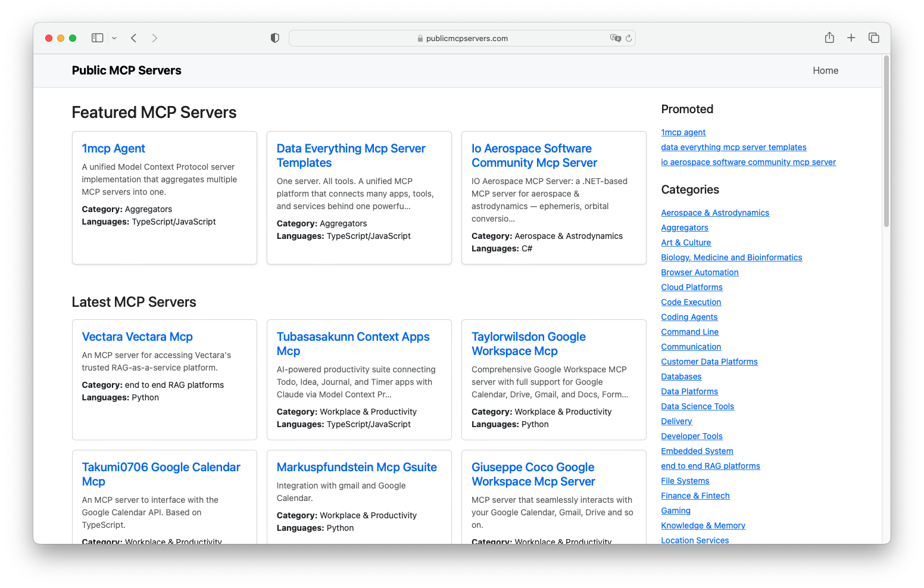This screenshot has height=588, width=924.
Task: Select Communication category
Action: 691,347
